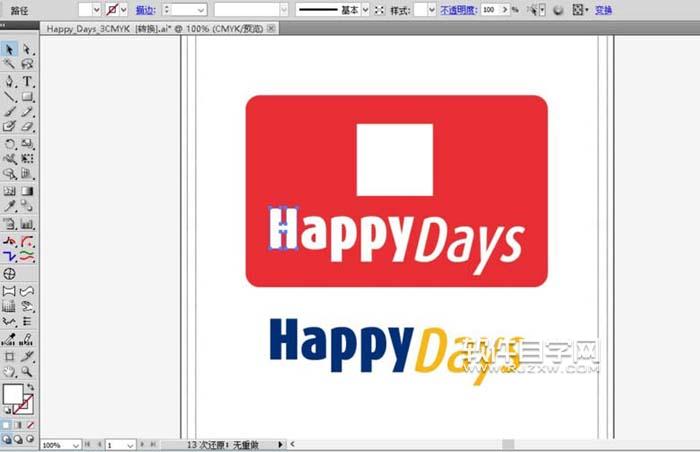Screen dimensions: 700x452
Task: Expand the stroke style 基本 dropdown
Action: coord(365,9)
